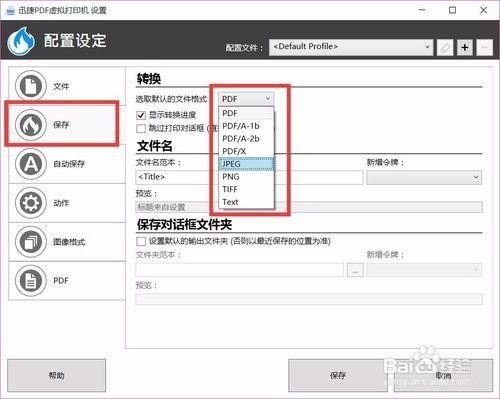Add a new profile with plus button

point(465,48)
